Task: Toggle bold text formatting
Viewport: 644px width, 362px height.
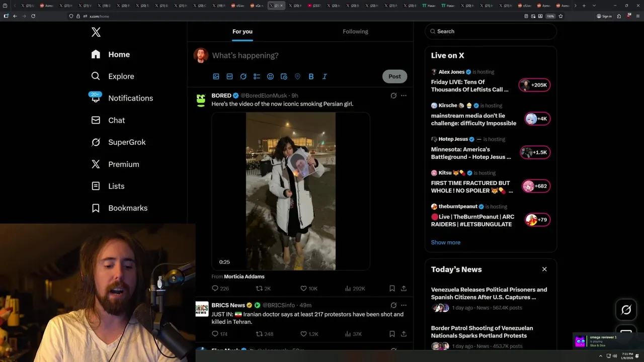Action: pos(311,76)
